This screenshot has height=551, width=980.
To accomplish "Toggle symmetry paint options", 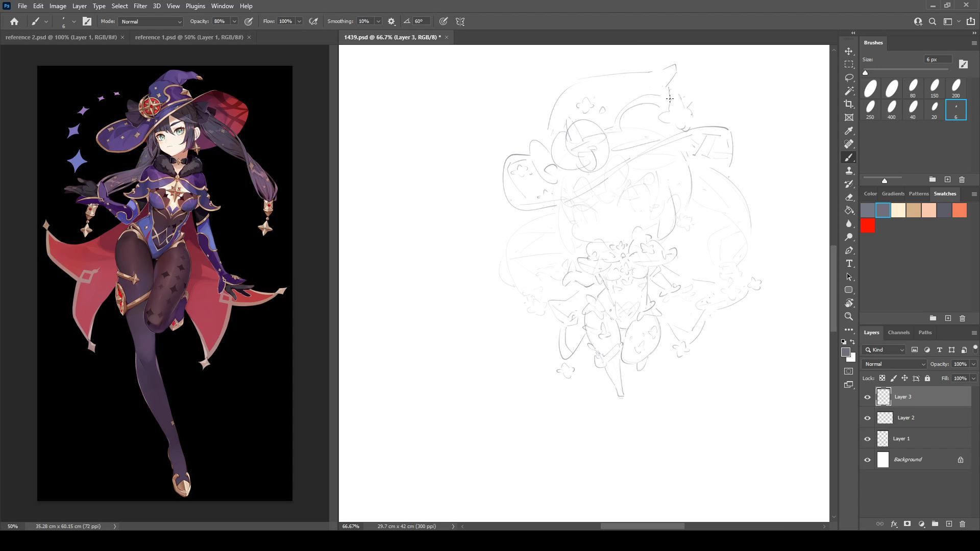I will (460, 21).
